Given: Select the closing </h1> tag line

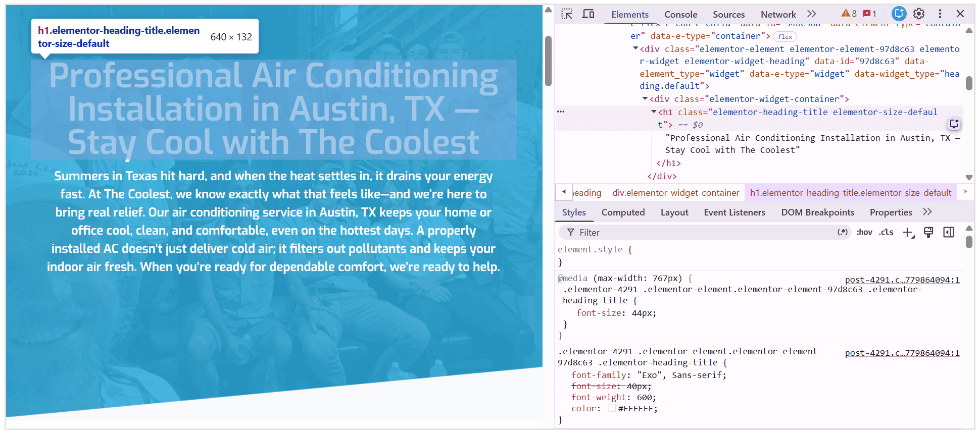Looking at the screenshot, I should point(668,163).
